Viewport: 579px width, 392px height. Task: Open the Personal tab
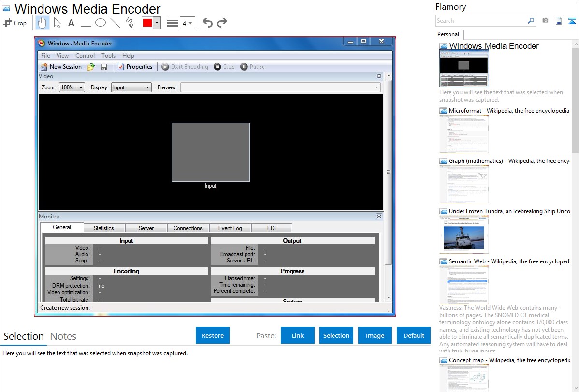(449, 34)
